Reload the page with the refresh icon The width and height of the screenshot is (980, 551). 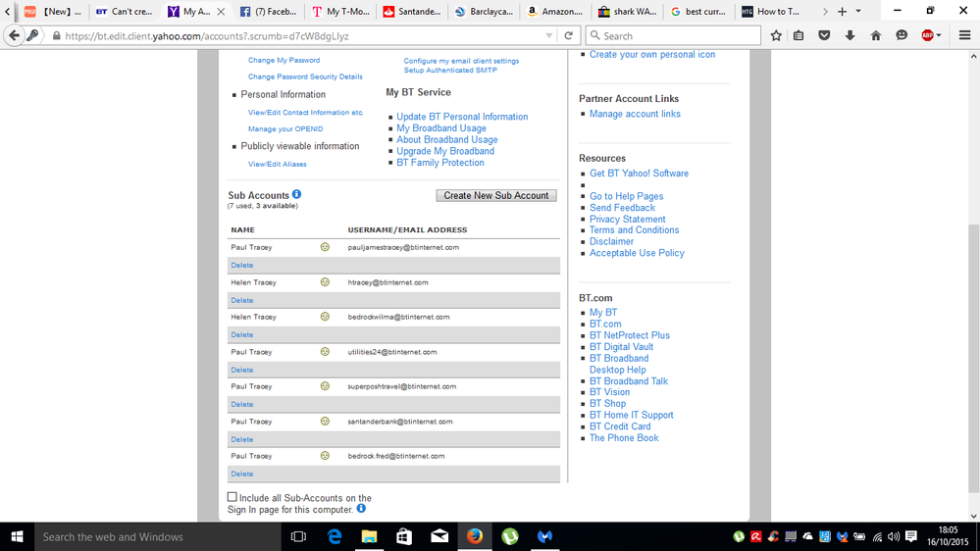(x=568, y=35)
